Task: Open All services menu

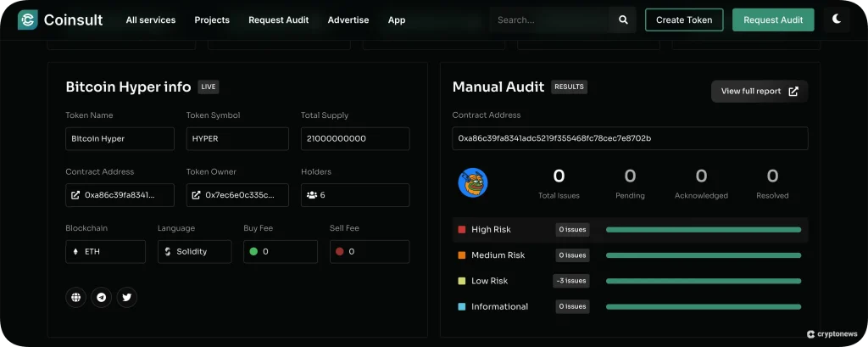Action: 151,20
